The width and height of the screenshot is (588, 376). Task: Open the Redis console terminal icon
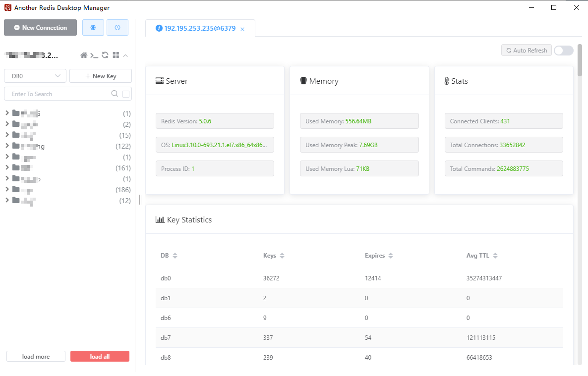(x=94, y=55)
